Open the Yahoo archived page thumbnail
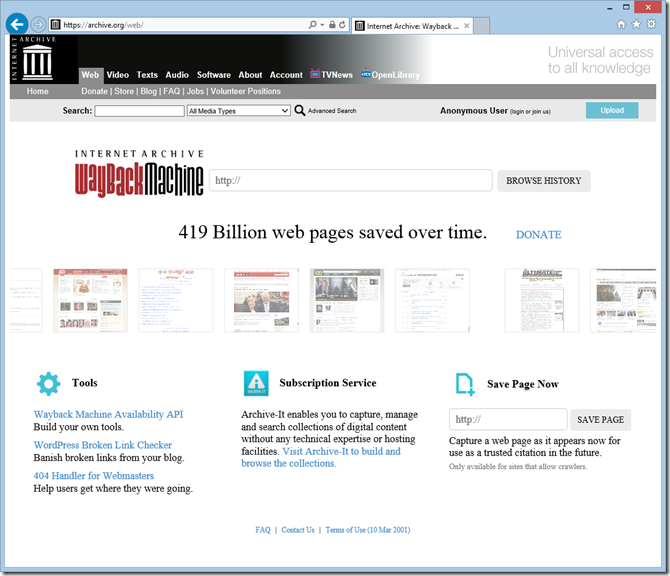 (176, 300)
